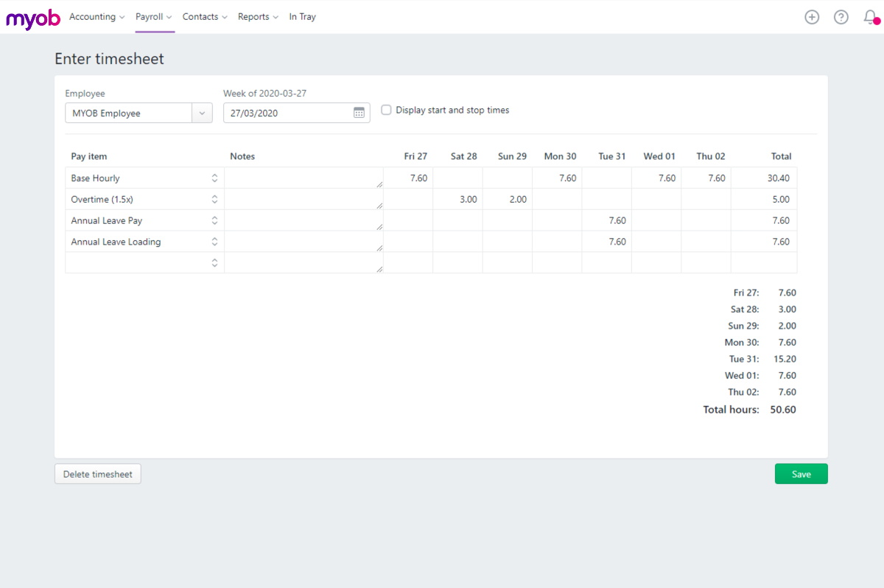Go to In Tray
This screenshot has height=588, width=884.
point(302,17)
